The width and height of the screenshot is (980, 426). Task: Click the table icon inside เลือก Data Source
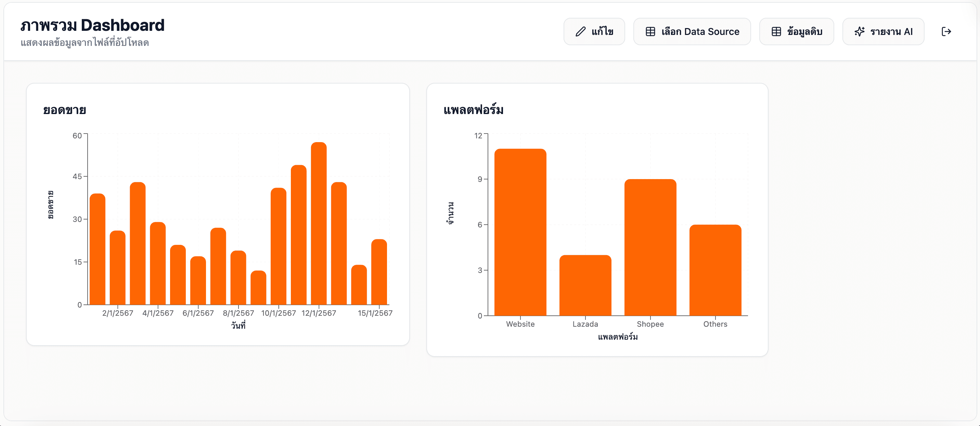point(651,31)
